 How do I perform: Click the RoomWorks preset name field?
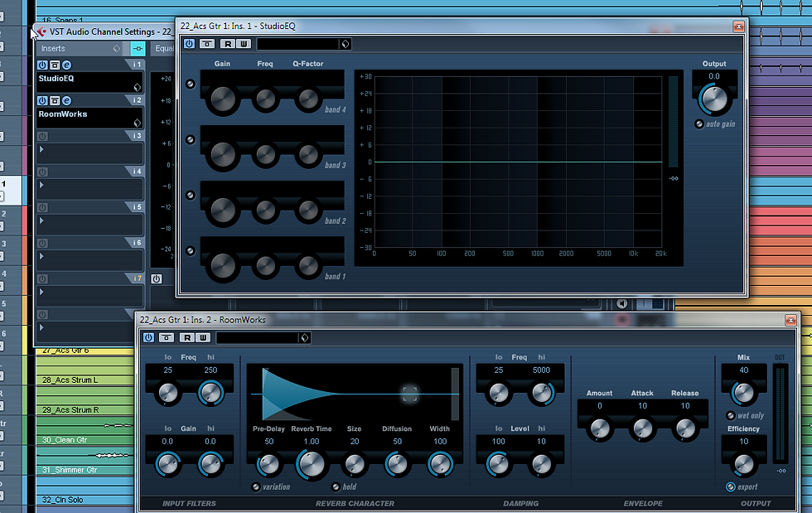pos(258,338)
